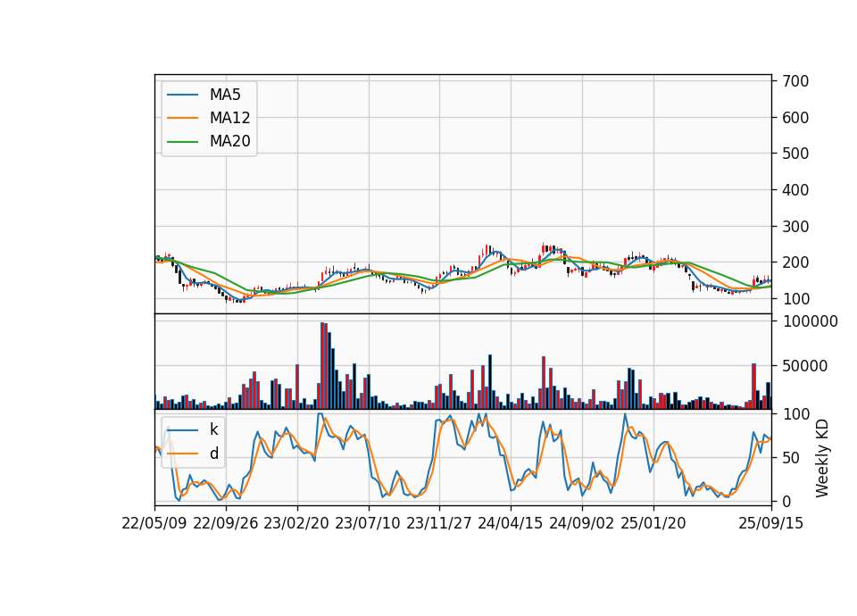Viewport: 857px width, 616px height.
Task: Click the 23/02/20 date label
Action: (x=296, y=523)
